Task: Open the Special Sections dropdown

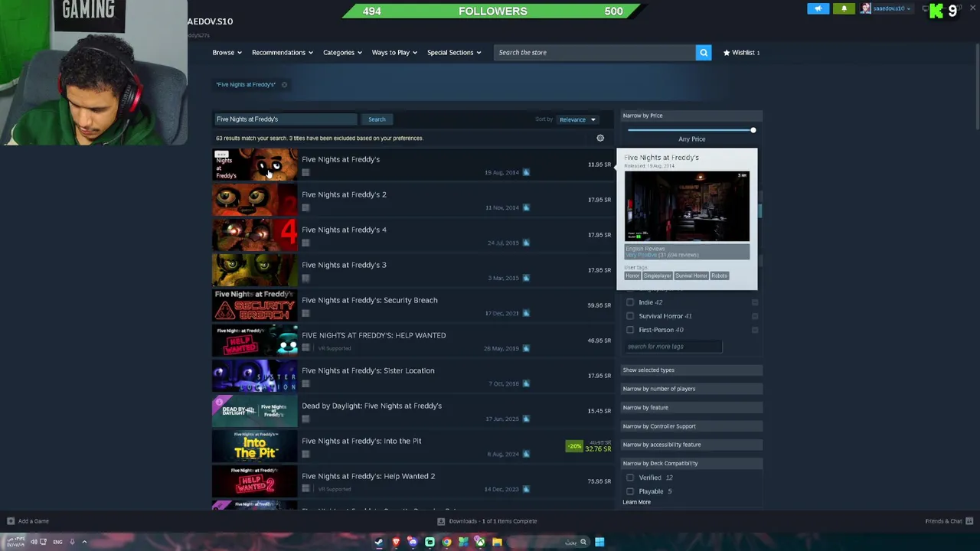Action: (x=454, y=52)
